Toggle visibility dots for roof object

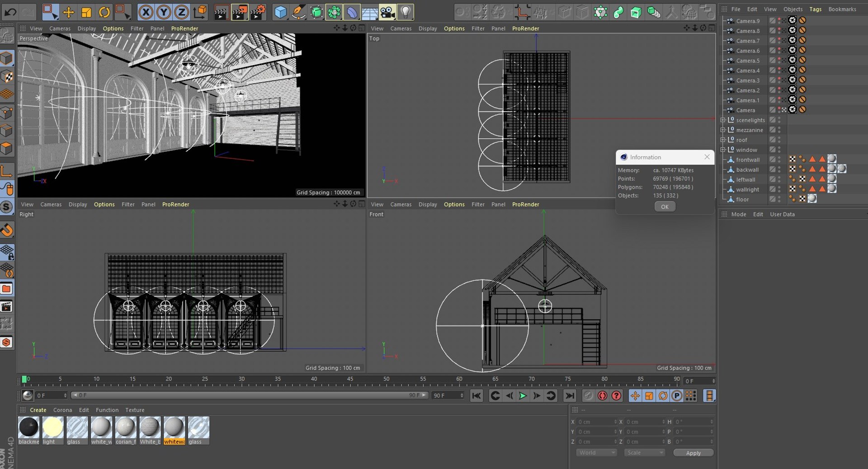pyautogui.click(x=779, y=140)
